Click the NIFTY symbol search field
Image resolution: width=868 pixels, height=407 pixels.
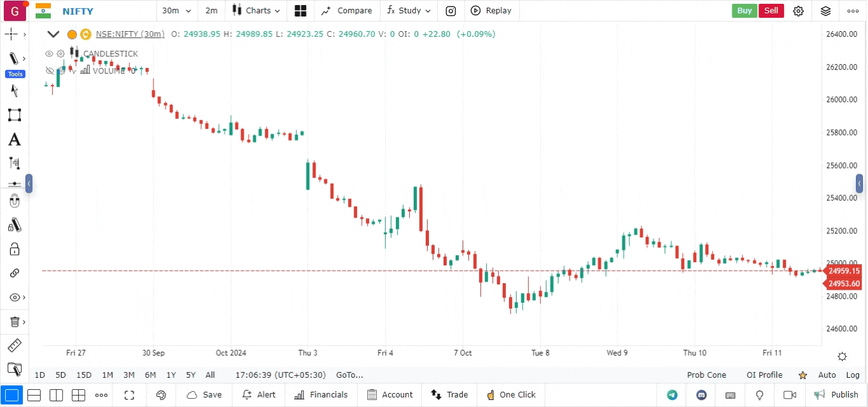click(78, 11)
